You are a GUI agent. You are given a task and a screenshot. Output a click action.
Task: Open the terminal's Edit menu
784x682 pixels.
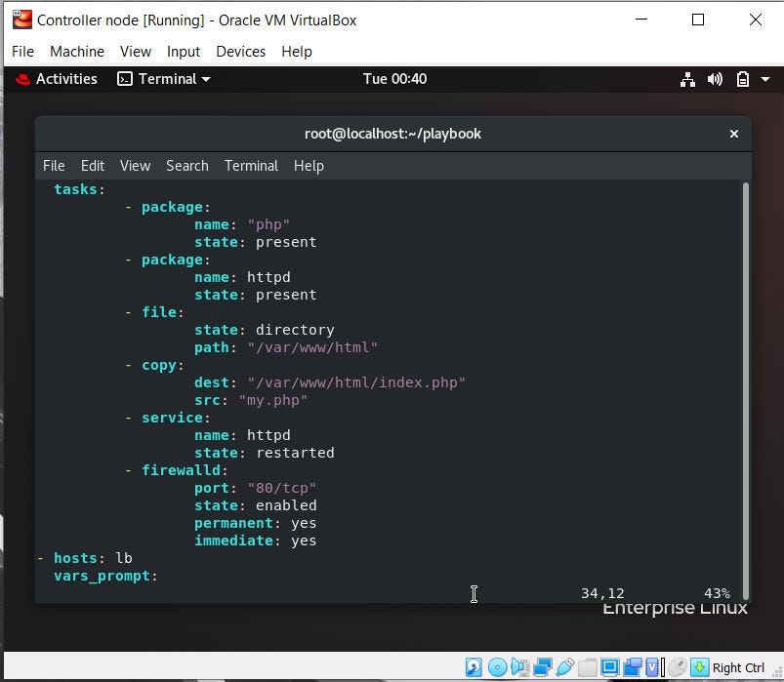tap(93, 166)
